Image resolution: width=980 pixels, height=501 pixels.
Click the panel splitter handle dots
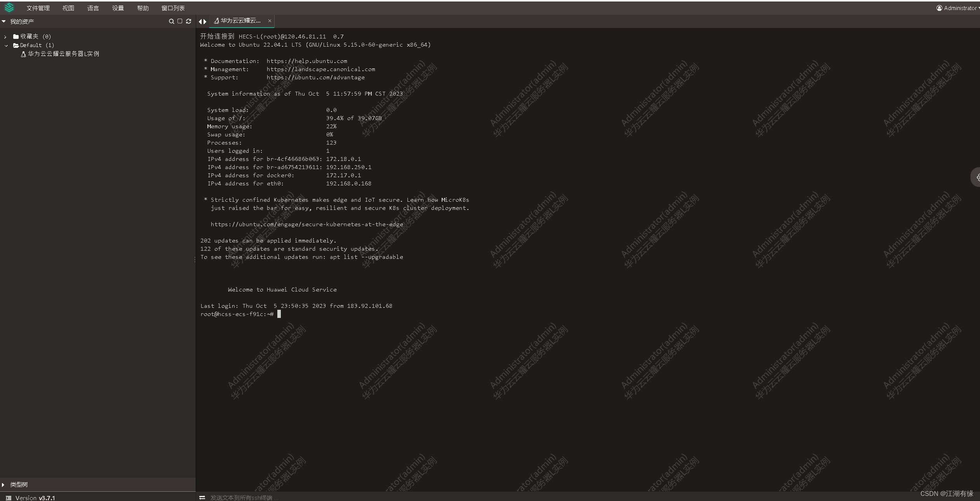195,259
